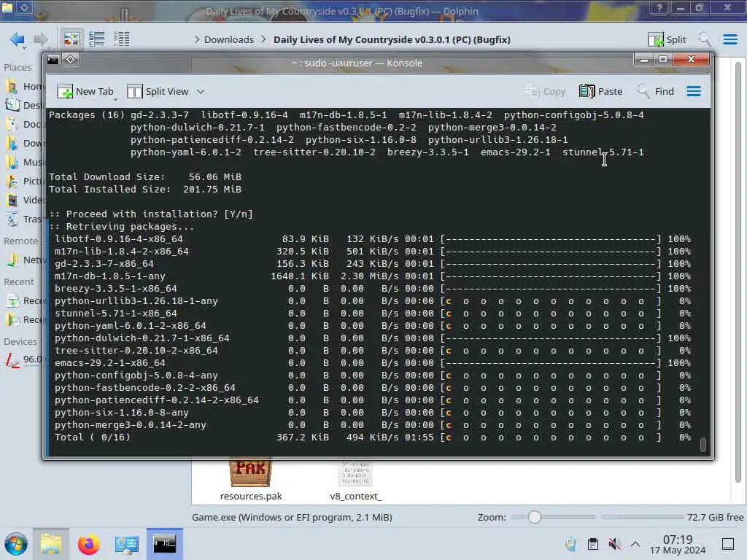Click the Proceed with installation prompt line

pos(151,214)
